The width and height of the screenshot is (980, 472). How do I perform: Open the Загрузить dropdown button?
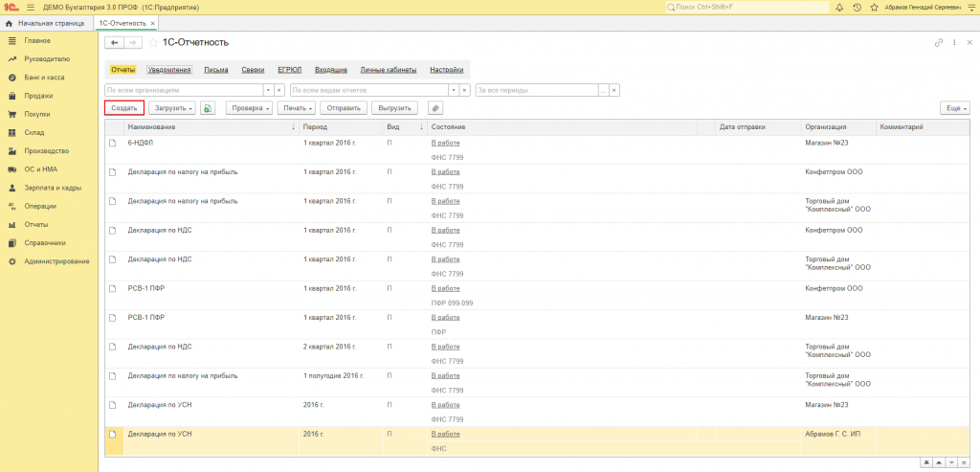(172, 108)
